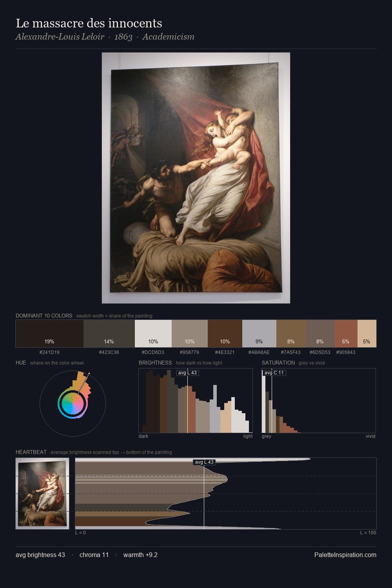Image resolution: width=392 pixels, height=588 pixels.
Task: Click the hex code #4E3321
Action: click(225, 352)
